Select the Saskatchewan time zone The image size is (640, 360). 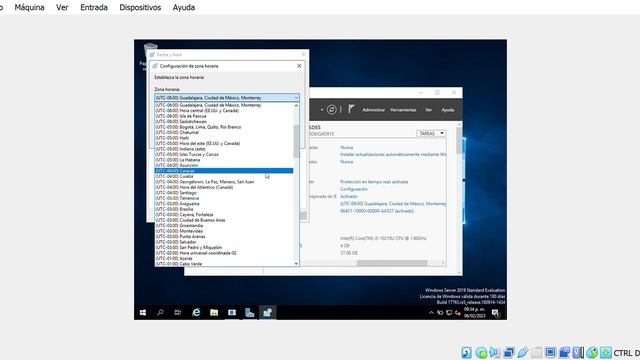[224, 122]
